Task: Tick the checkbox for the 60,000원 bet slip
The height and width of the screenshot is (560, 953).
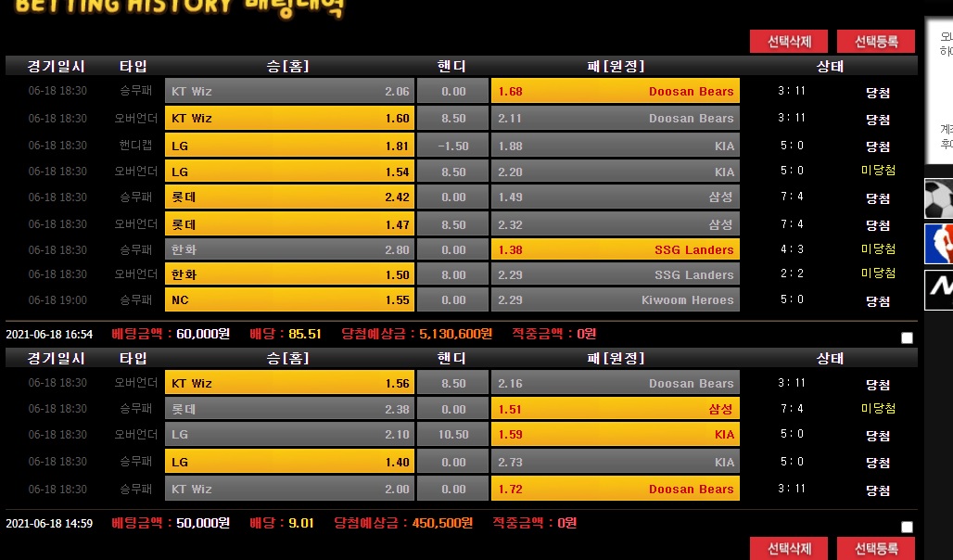Action: coord(907,338)
